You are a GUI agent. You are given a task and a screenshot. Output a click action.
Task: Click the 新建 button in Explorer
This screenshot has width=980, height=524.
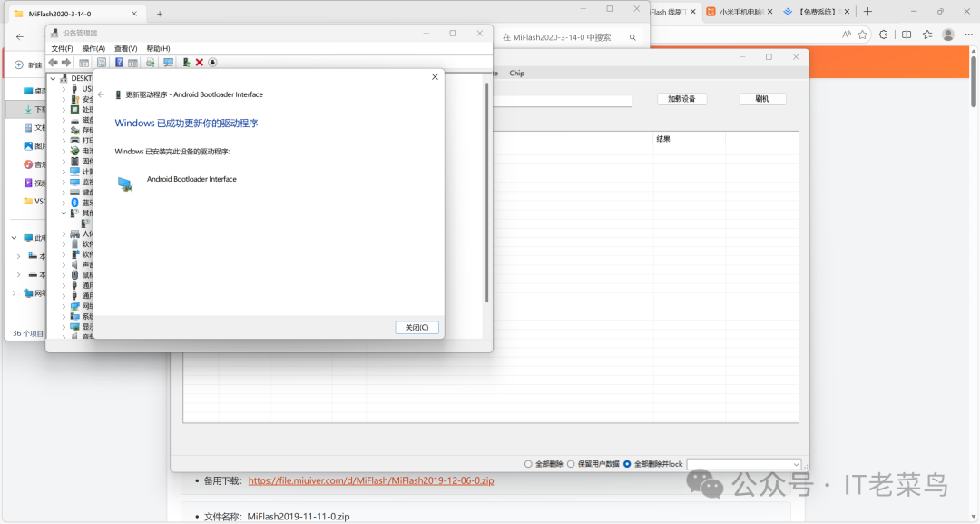[x=28, y=65]
